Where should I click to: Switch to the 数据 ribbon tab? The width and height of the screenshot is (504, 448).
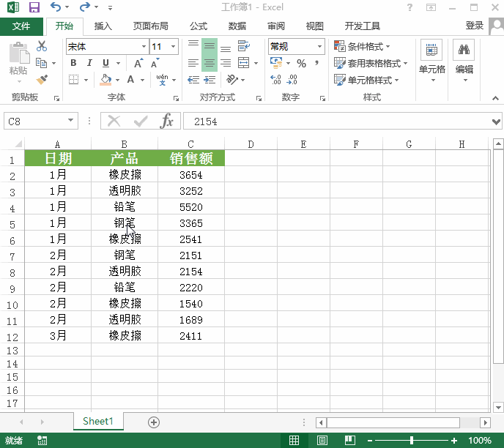(x=237, y=26)
